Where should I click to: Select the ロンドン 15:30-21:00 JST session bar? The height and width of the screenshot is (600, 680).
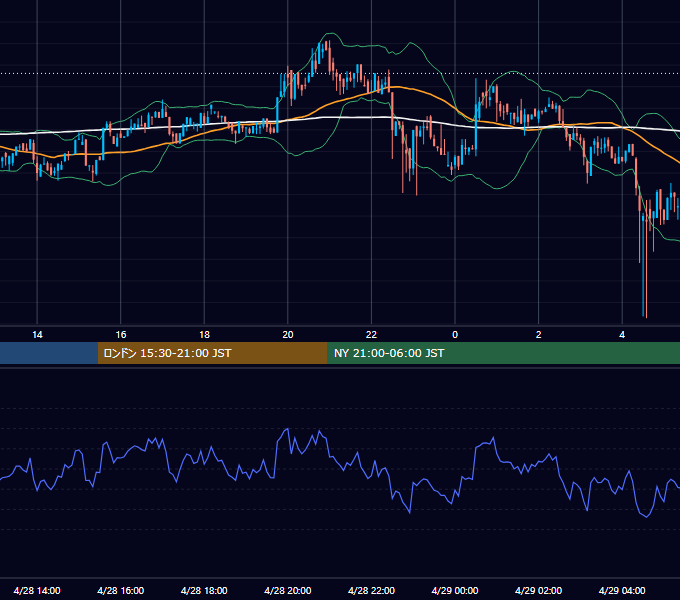tap(212, 353)
